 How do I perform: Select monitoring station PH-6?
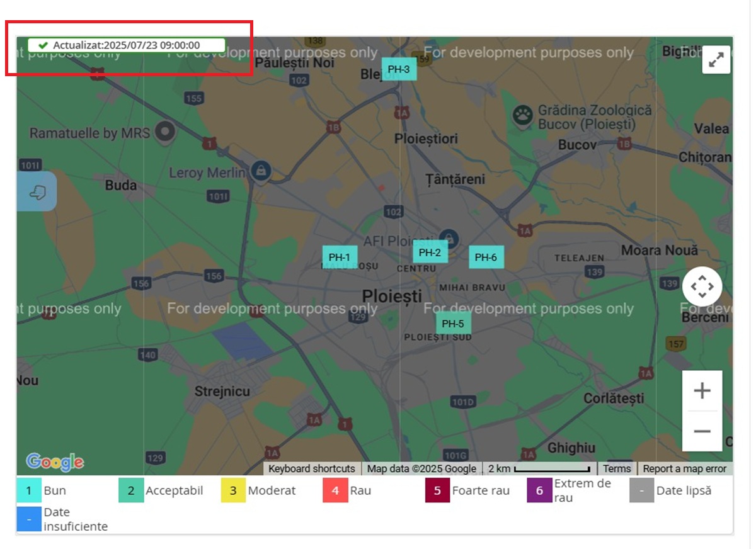coord(486,257)
